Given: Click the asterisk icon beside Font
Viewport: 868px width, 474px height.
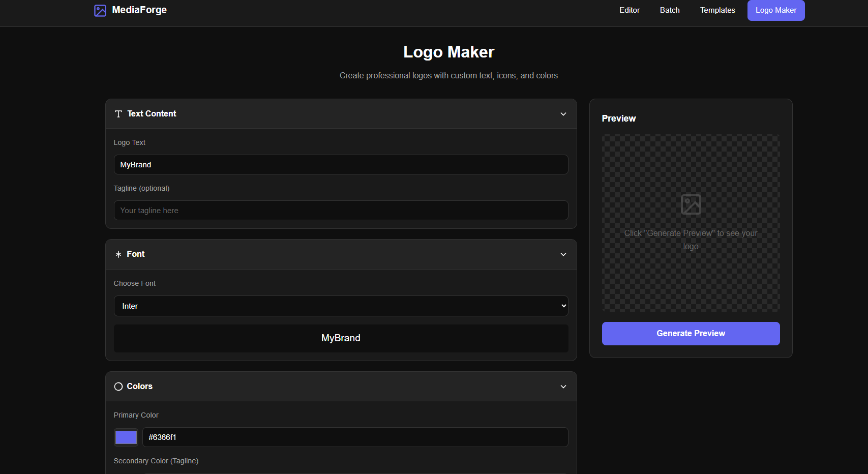Looking at the screenshot, I should (x=118, y=254).
